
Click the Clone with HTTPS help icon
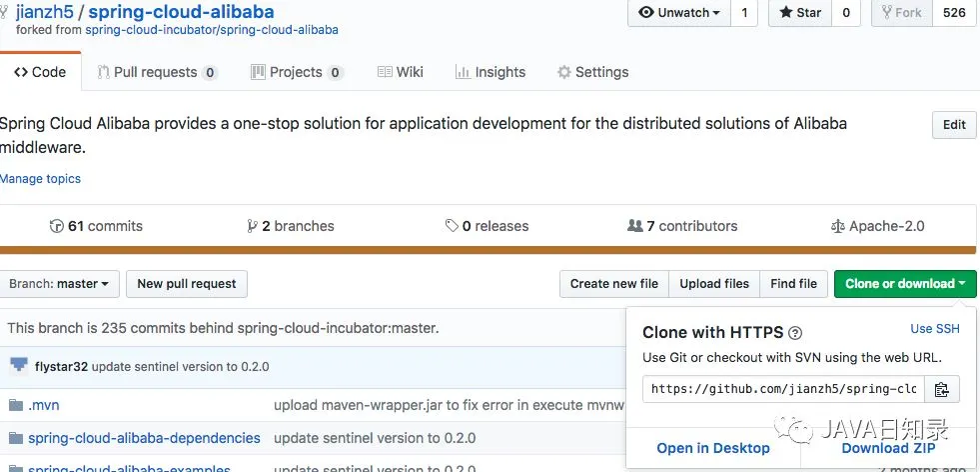click(795, 333)
